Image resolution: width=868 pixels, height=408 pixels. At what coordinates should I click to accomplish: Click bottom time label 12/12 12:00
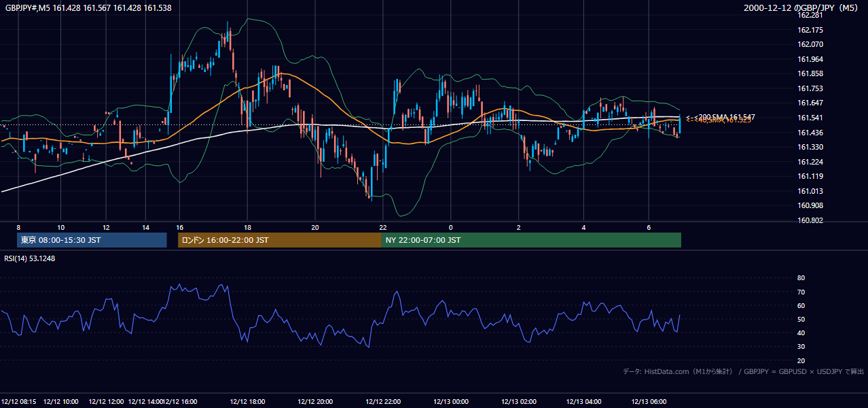tap(106, 401)
